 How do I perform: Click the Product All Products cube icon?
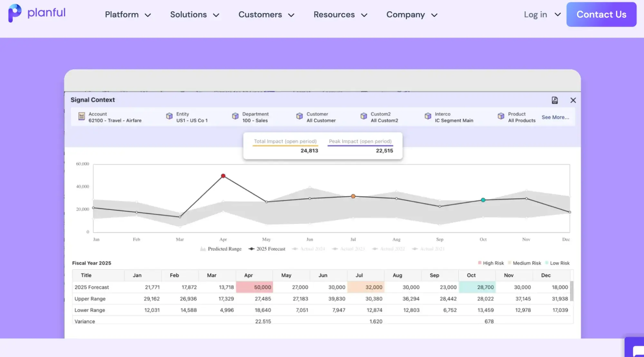pos(501,116)
